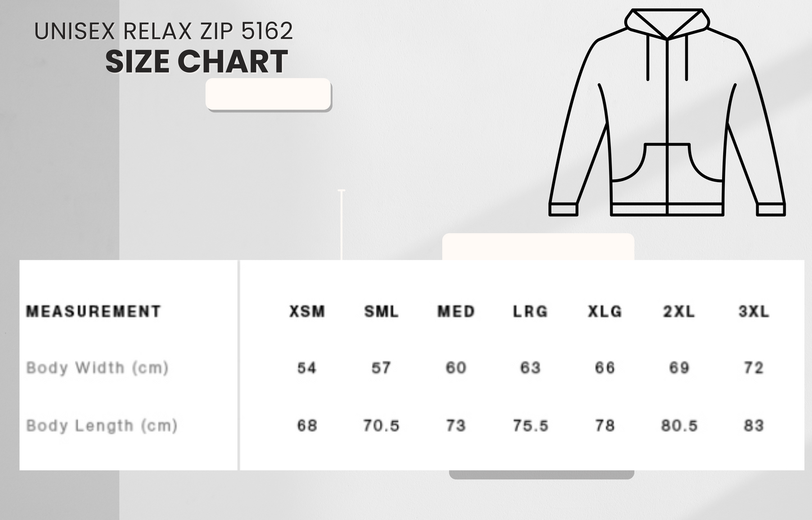Click the MED body width value 60

pyautogui.click(x=456, y=368)
